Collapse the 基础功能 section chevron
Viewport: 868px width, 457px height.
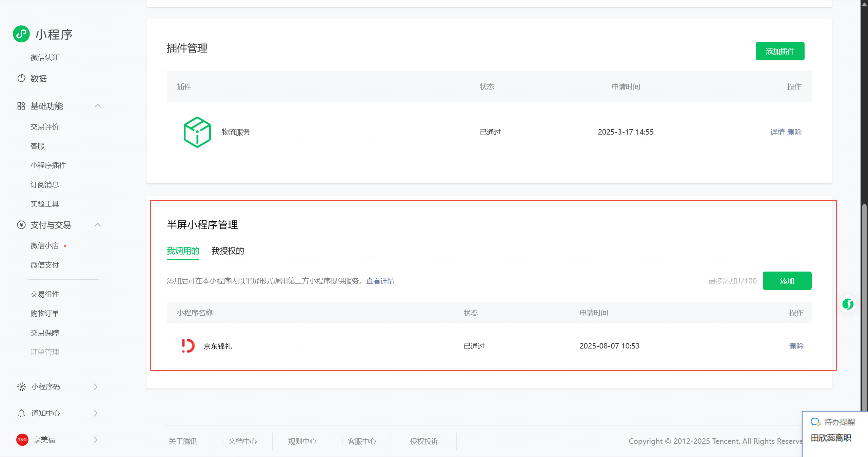coord(98,106)
